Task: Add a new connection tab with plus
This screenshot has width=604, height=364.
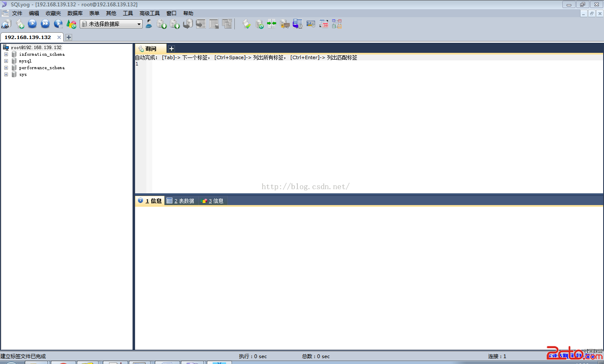Action: (69, 37)
